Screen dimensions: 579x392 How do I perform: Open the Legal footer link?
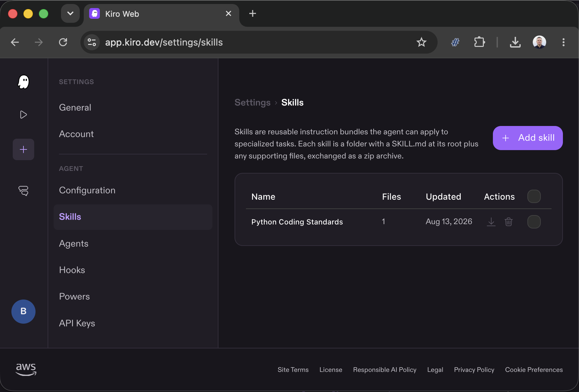435,370
